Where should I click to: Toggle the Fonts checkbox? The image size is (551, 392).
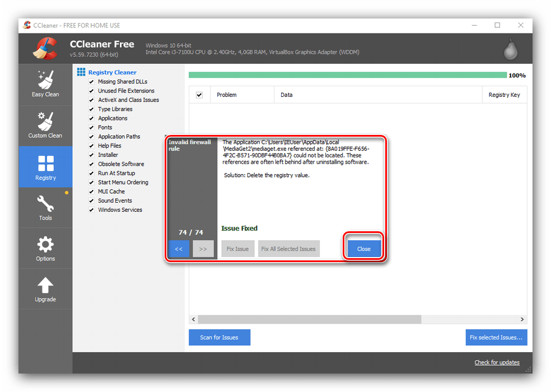(x=91, y=128)
